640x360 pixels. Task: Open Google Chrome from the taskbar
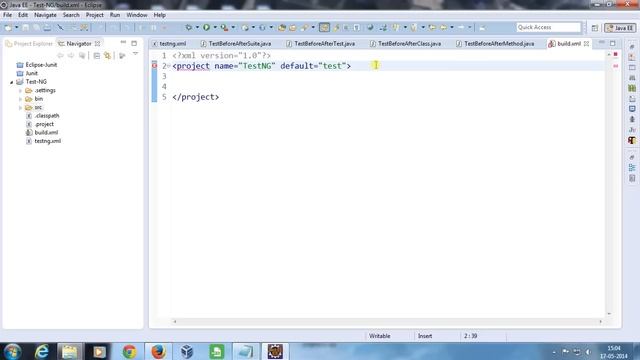129,351
